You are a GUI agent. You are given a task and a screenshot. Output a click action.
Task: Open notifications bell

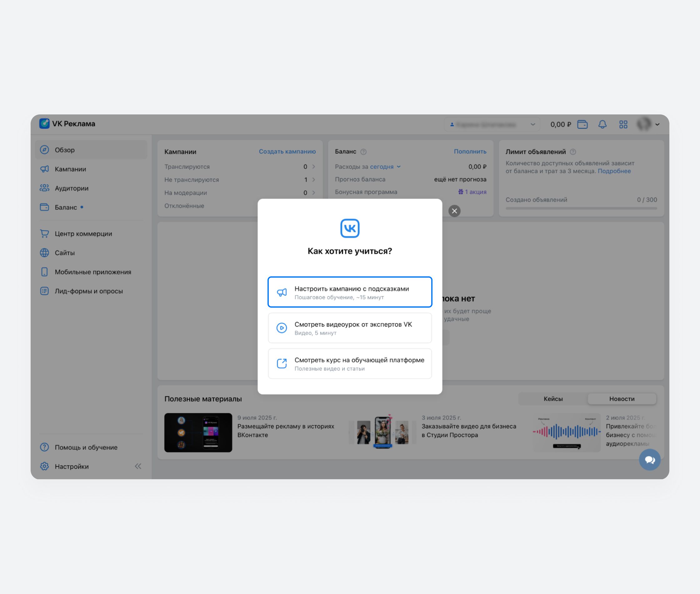click(x=602, y=124)
